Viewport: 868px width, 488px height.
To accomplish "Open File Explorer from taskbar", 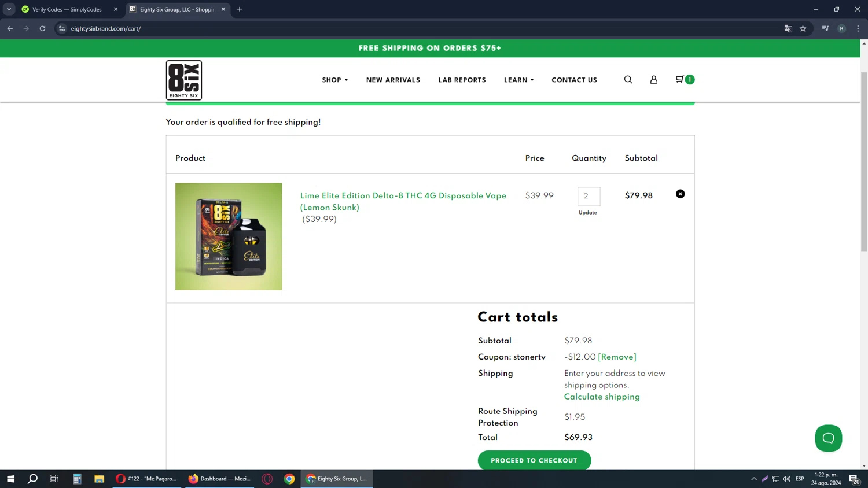I will [99, 479].
